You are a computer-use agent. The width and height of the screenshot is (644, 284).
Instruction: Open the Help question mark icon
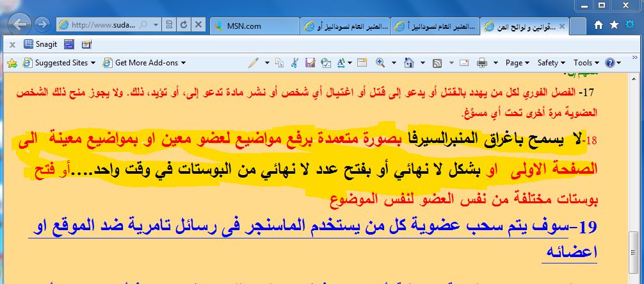point(609,63)
